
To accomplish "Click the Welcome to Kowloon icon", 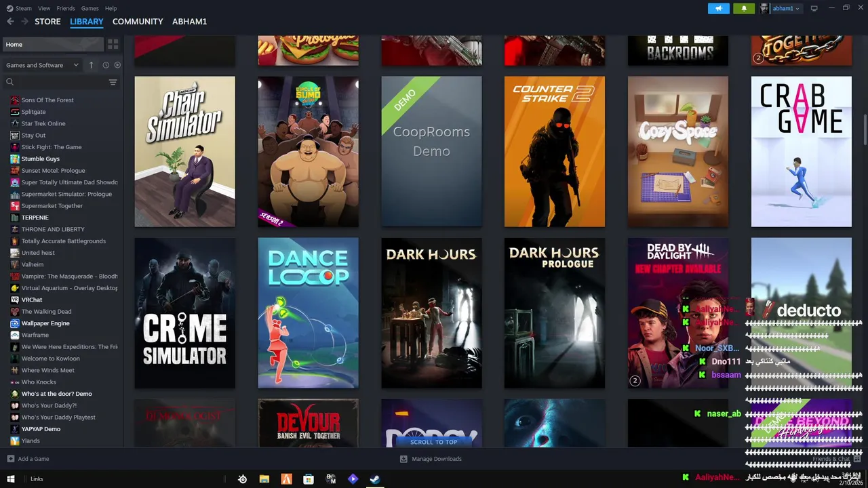I will [x=15, y=359].
